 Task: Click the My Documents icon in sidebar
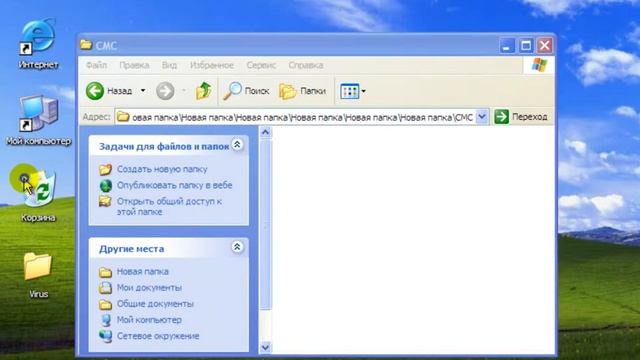coord(105,288)
